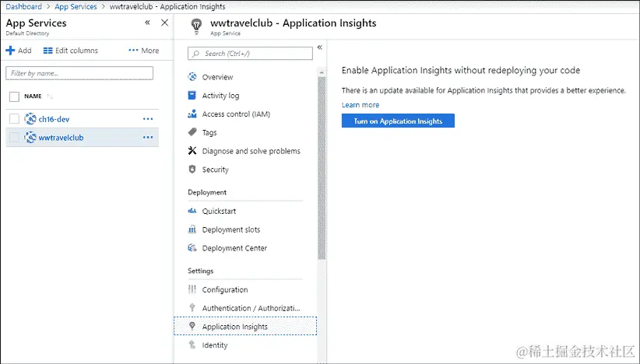The height and width of the screenshot is (364, 640).
Task: Click the Deployment slots icon
Action: click(192, 229)
